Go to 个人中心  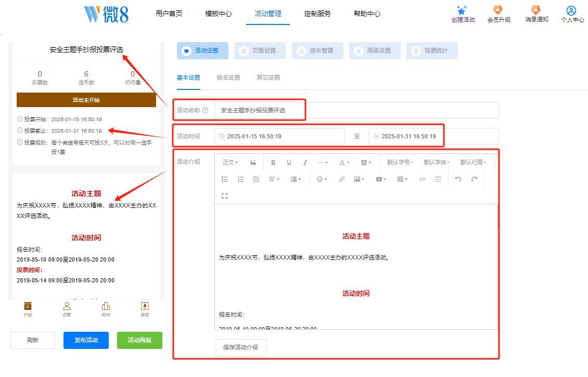(x=572, y=14)
